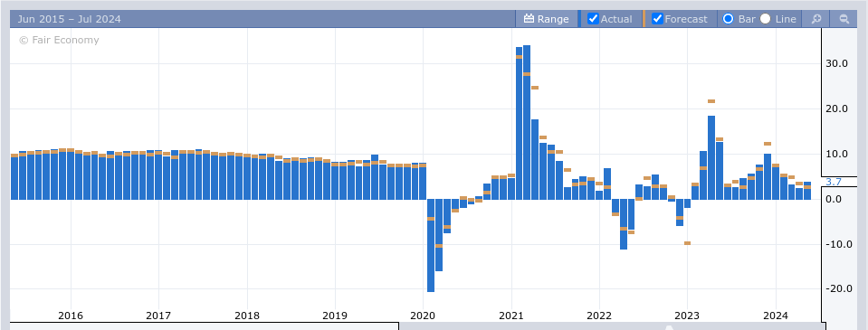Image resolution: width=868 pixels, height=330 pixels.
Task: Click the 2016 year label on axis
Action: [x=71, y=316]
